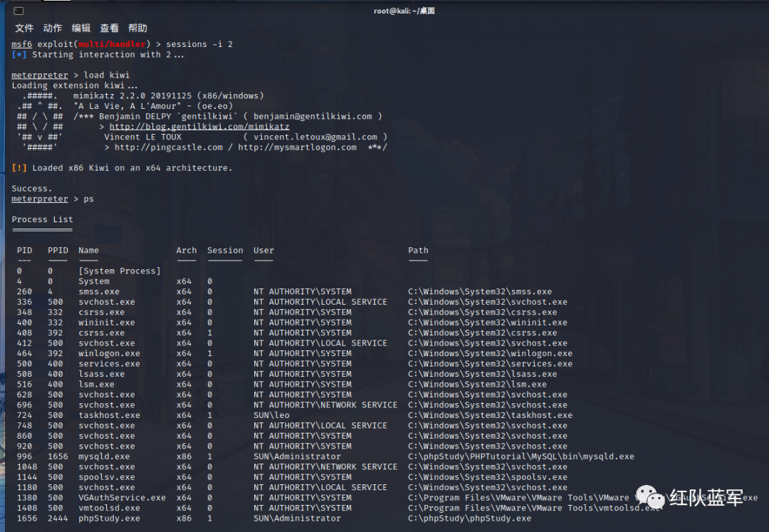Click the C:\phpStudy\phpStudy.exe path
This screenshot has width=769, height=532.
[x=469, y=518]
